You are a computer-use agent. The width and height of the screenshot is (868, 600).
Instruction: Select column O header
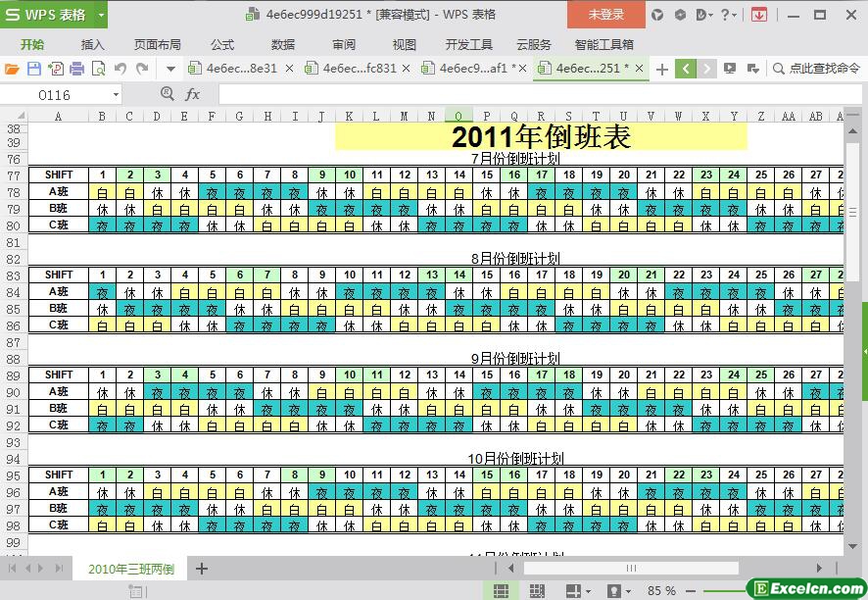point(458,116)
